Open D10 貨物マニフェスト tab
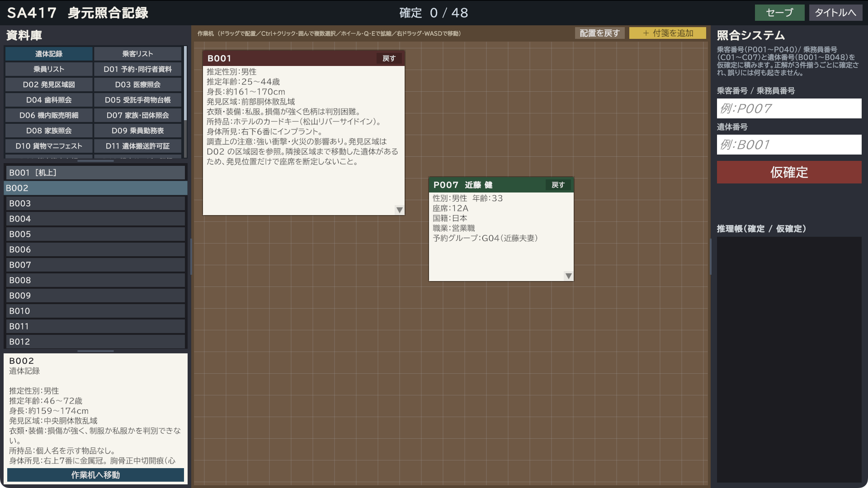The image size is (868, 488). coord(49,146)
